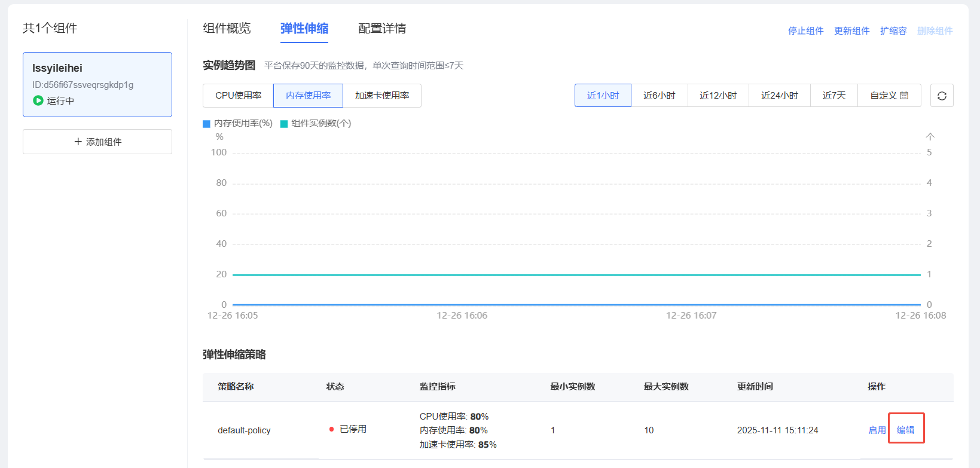The image size is (980, 468).
Task: Select the 近24小时 time range
Action: (x=779, y=96)
